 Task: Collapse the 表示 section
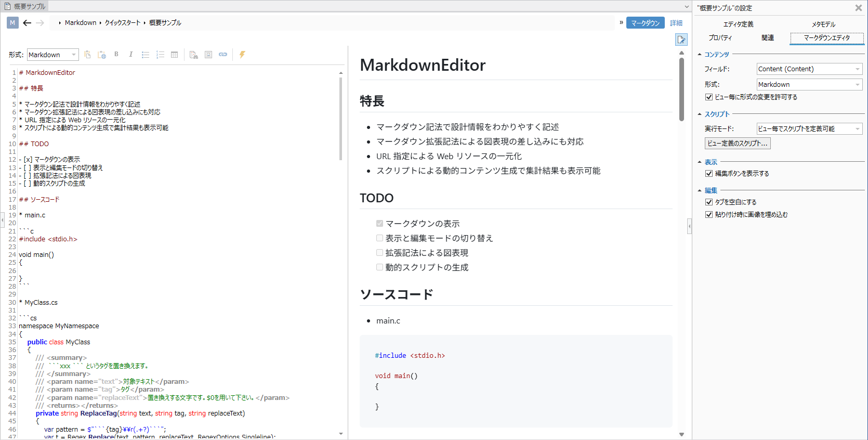tap(700, 162)
